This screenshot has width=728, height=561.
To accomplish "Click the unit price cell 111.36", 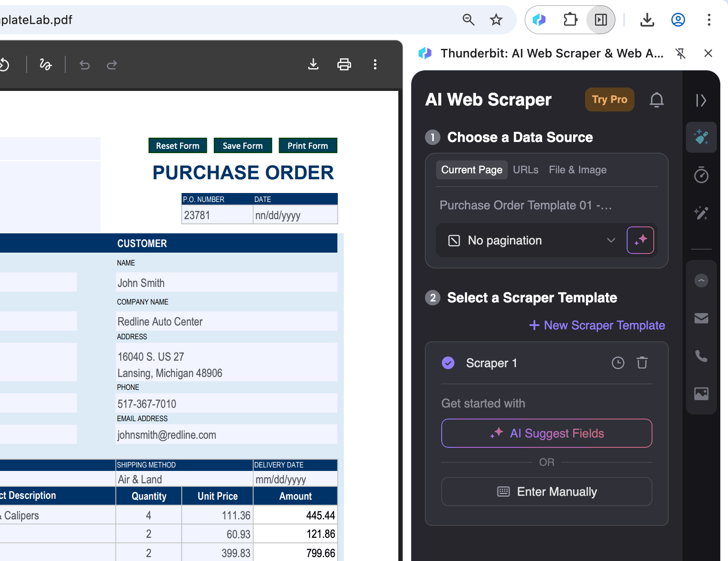I will (217, 515).
